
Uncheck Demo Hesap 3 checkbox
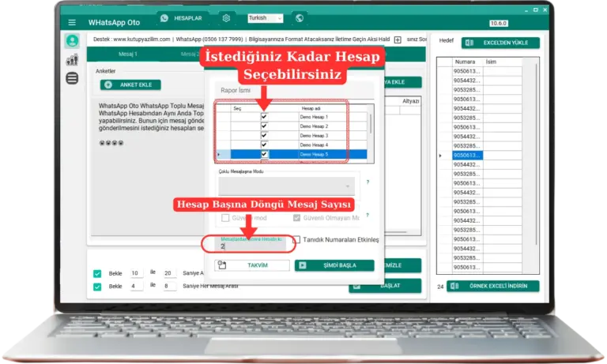pyautogui.click(x=264, y=135)
